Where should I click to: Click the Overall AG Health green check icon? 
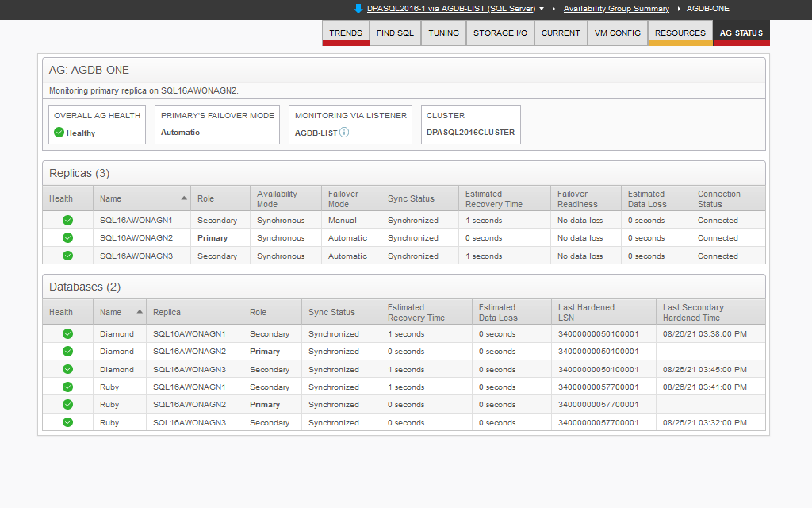(59, 133)
